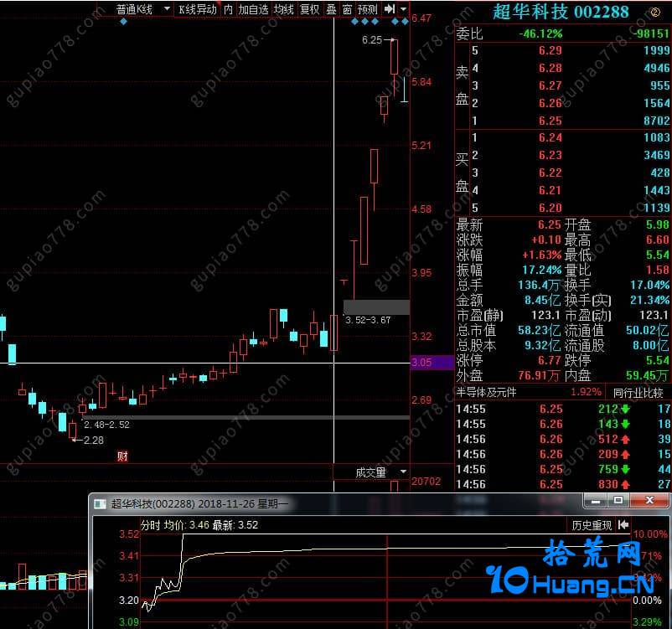Select sell level 3 price 6.27
Screen dimensions: 672x629
(x=551, y=85)
